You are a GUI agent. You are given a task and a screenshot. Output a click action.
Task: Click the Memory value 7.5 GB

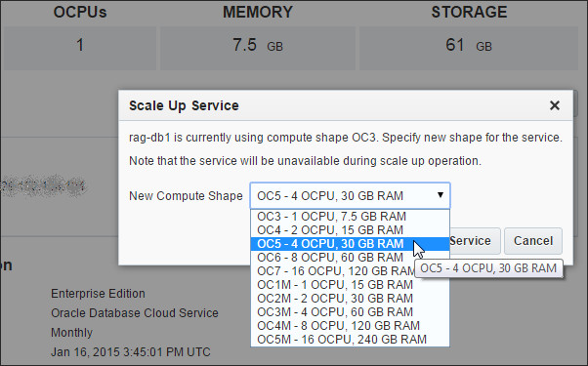click(258, 45)
